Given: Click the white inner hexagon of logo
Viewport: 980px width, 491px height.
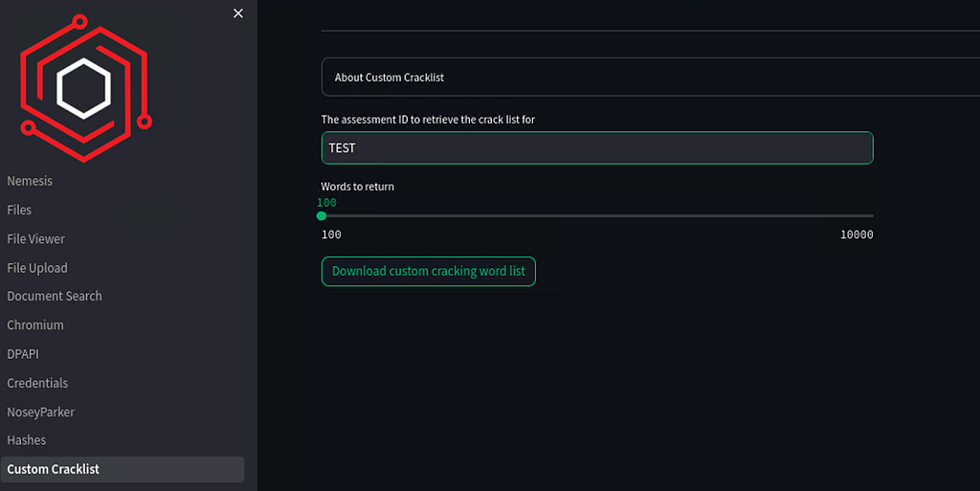Looking at the screenshot, I should point(84,89).
